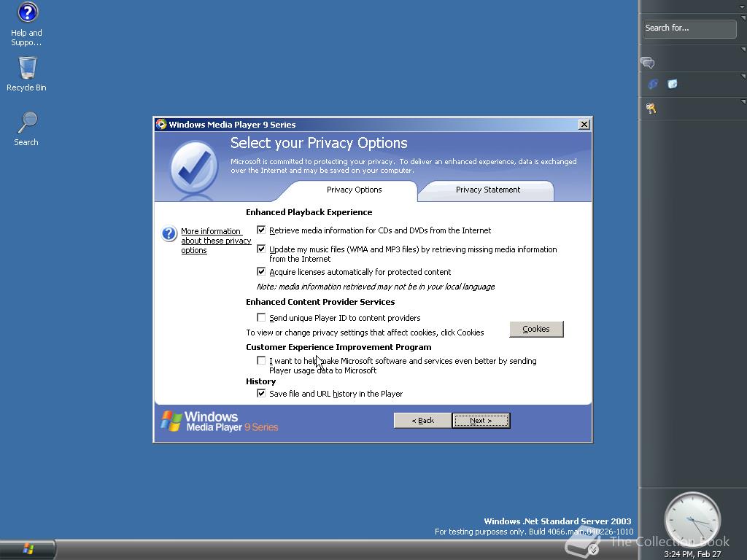Open the Start button on taskbar
The height and width of the screenshot is (560, 747).
click(28, 549)
